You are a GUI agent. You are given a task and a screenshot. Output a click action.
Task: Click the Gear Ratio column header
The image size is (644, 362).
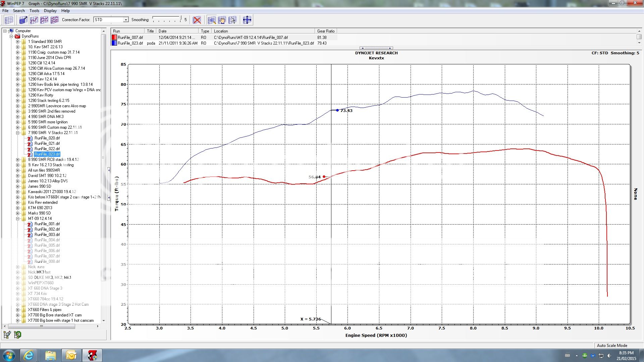tap(326, 31)
